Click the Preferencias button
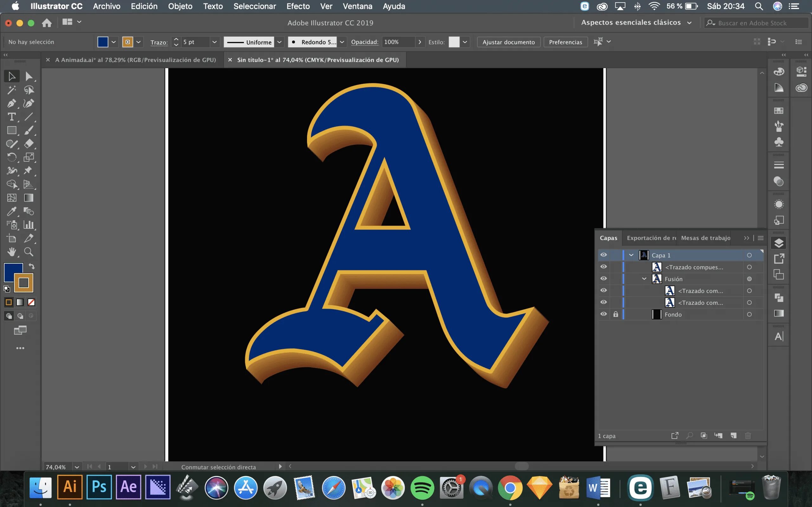Image resolution: width=812 pixels, height=507 pixels. coord(565,42)
